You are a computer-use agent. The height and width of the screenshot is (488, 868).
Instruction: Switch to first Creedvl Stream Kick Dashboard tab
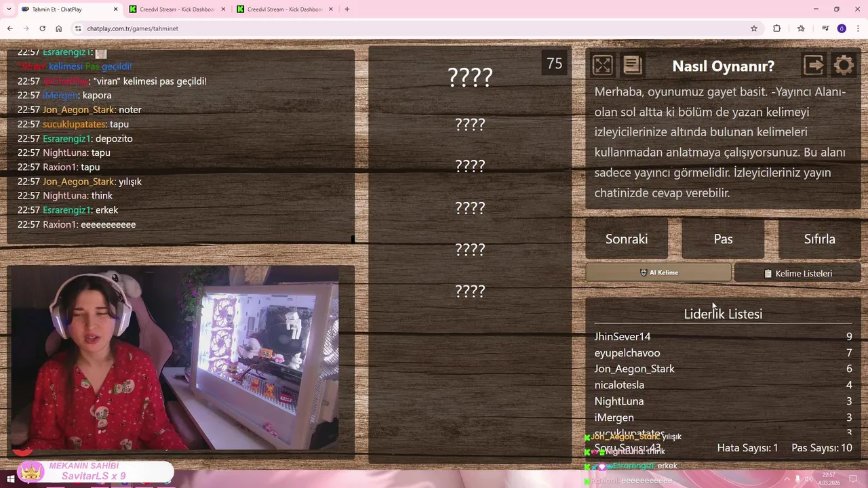tap(176, 9)
